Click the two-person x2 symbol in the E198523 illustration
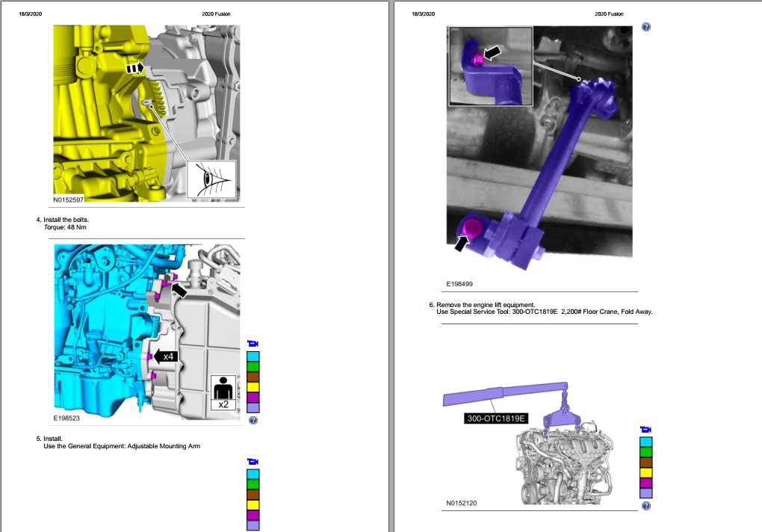The height and width of the screenshot is (532, 762). (223, 393)
